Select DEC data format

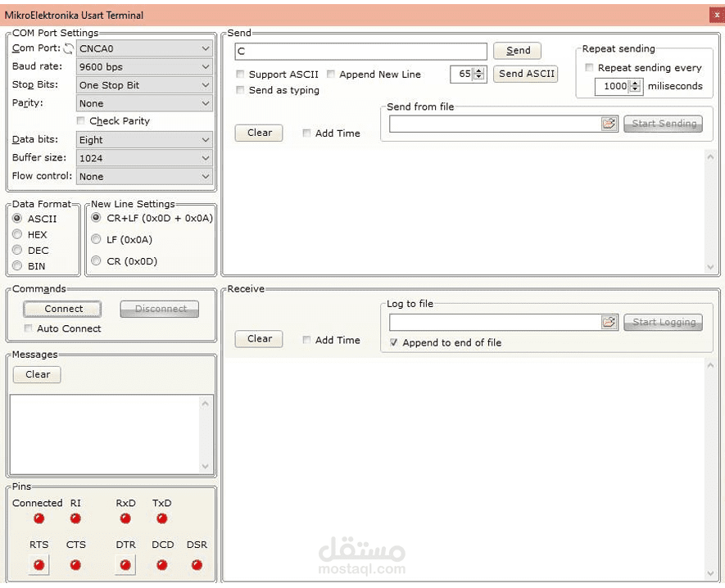coord(17,250)
